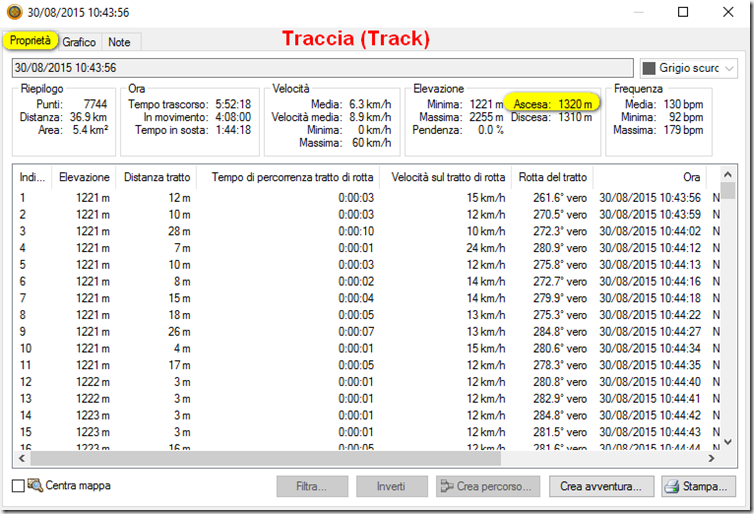Image resolution: width=754 pixels, height=514 pixels.
Task: Sort by Distanza tratto column header
Action: [x=157, y=177]
